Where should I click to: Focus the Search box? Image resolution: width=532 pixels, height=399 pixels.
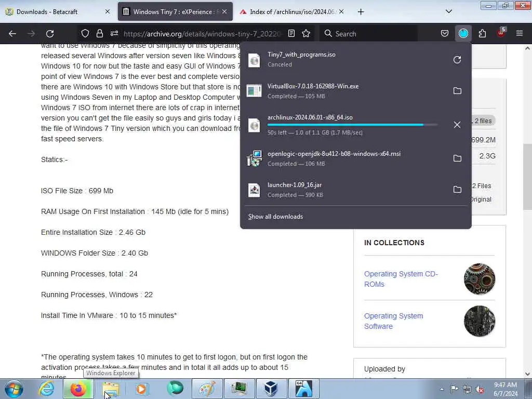tap(368, 34)
